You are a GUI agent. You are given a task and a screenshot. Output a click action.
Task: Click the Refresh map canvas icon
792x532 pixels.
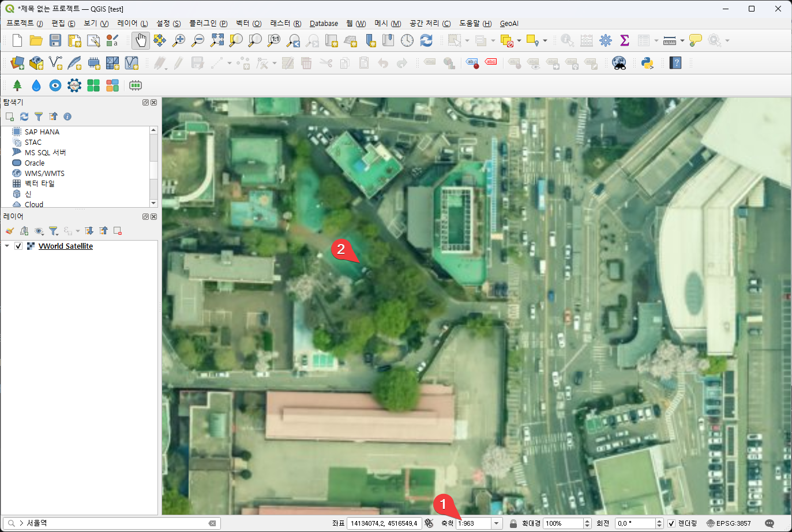pyautogui.click(x=426, y=40)
